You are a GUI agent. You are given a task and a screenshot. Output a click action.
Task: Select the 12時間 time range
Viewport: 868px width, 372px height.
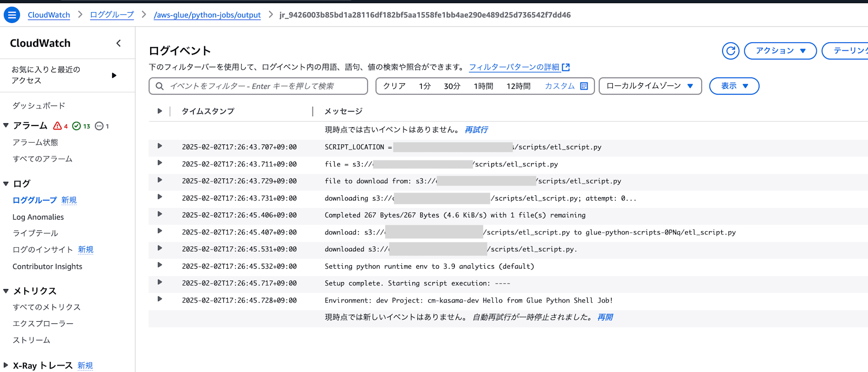(519, 86)
